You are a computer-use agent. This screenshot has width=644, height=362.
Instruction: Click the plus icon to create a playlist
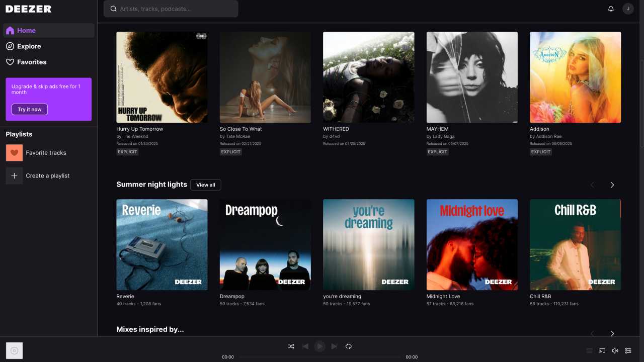[x=14, y=175]
